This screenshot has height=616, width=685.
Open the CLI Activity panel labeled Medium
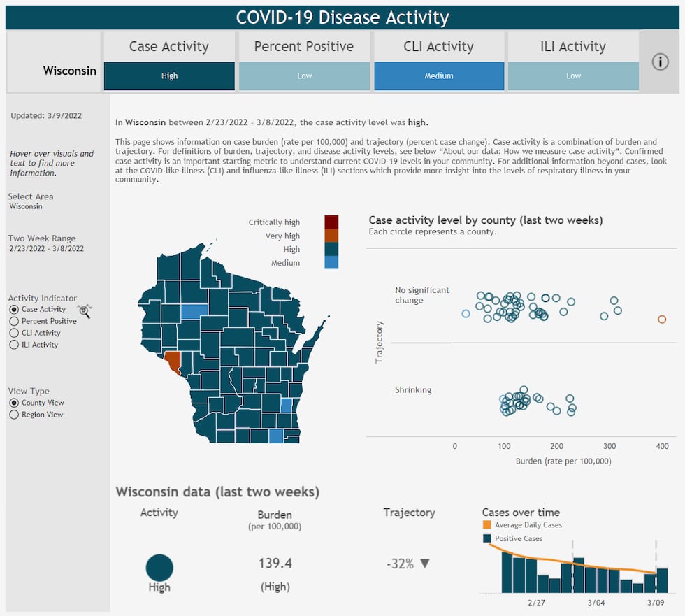439,75
